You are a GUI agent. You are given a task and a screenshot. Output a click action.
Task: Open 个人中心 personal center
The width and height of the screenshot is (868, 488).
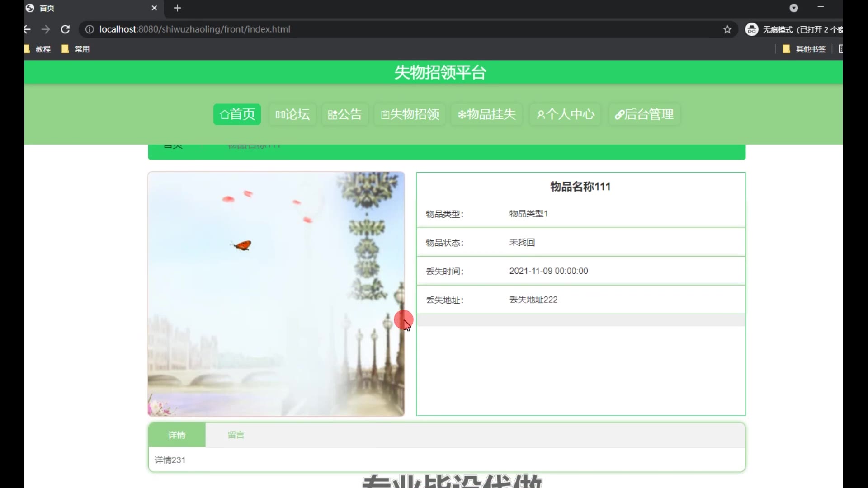tap(565, 114)
